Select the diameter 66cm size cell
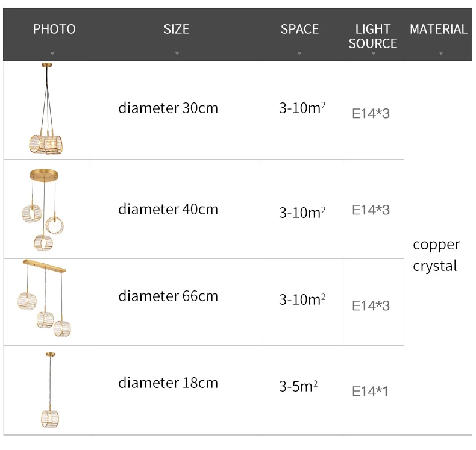The image size is (476, 450). [168, 296]
